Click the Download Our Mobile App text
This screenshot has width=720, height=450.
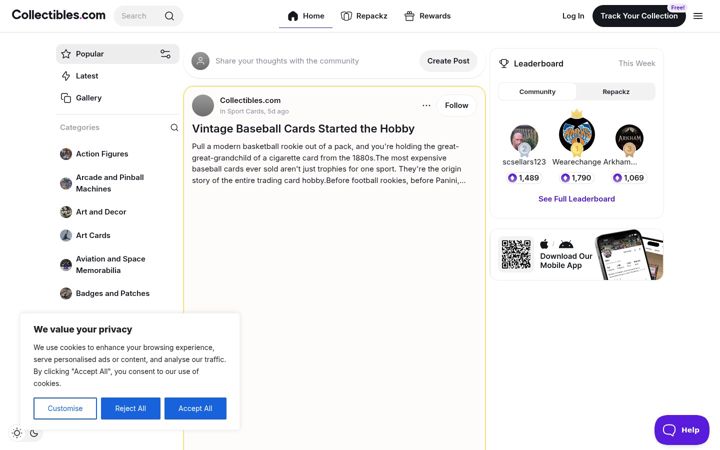coord(566,261)
